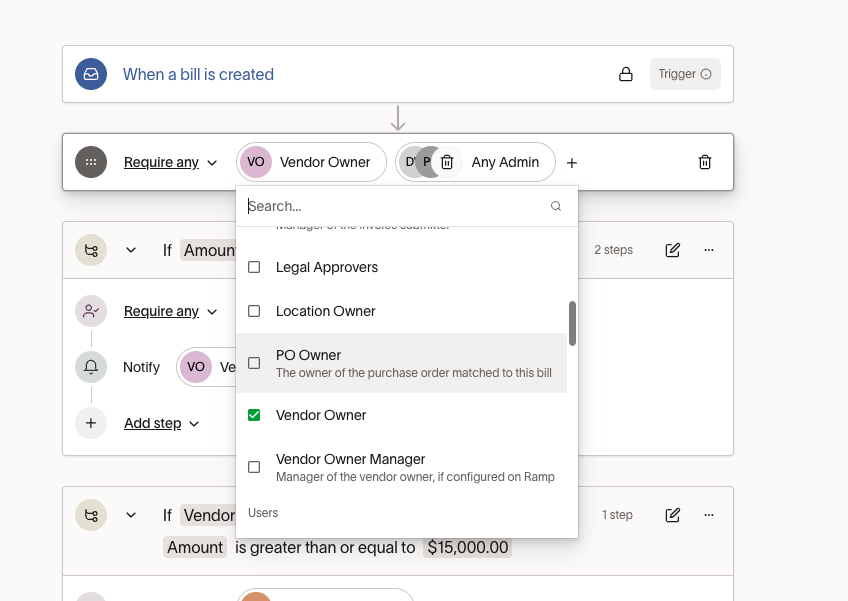Select the Legal Approvers option label

[x=327, y=267]
